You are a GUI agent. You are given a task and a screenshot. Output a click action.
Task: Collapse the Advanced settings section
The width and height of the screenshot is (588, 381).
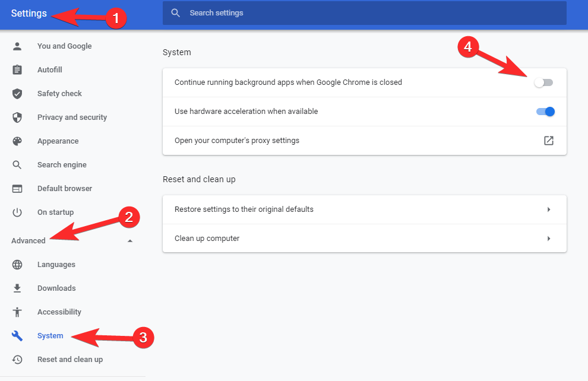129,240
